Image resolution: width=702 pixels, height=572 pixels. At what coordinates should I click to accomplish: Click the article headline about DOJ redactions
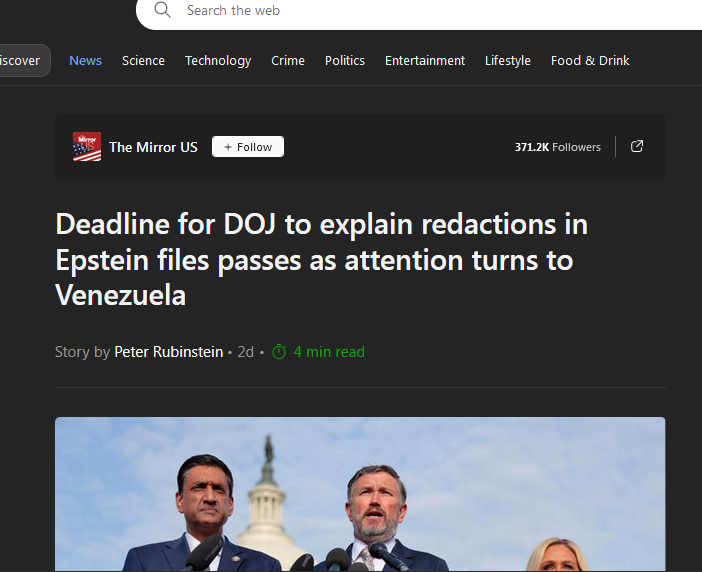(321, 260)
